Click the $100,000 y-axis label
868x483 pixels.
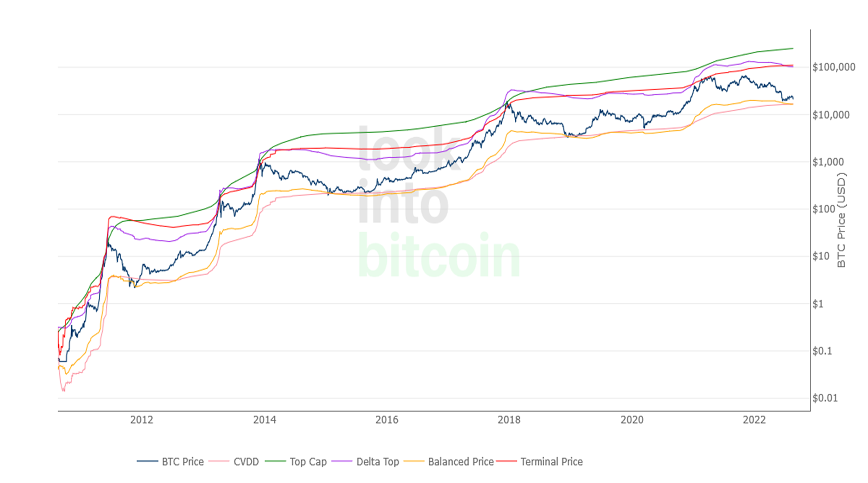[x=834, y=67]
